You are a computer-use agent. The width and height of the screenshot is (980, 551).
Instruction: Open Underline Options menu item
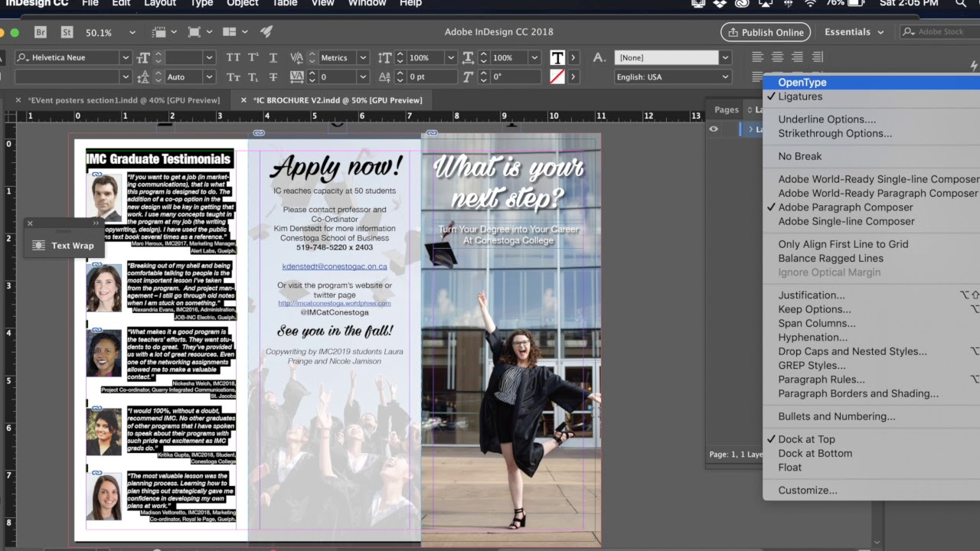click(827, 119)
